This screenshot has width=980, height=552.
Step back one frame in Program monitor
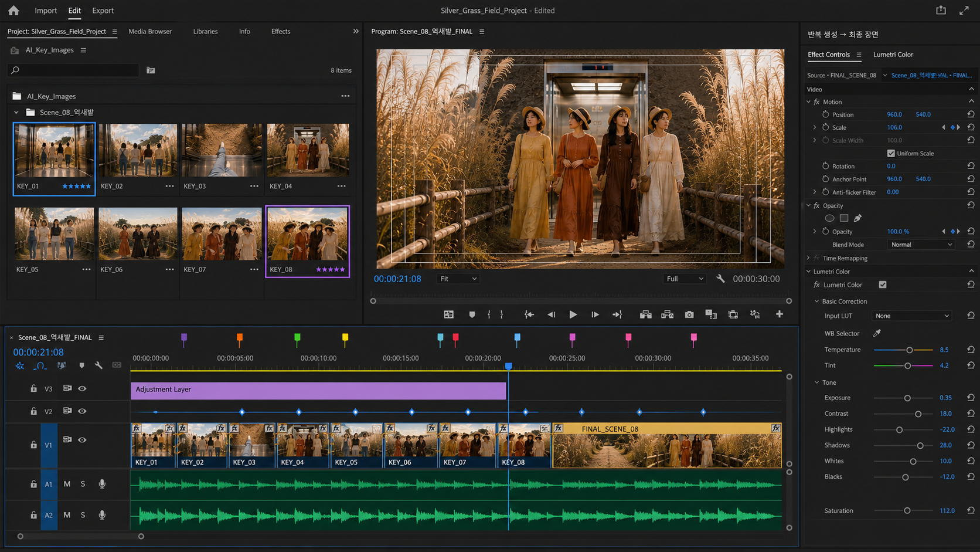[x=551, y=314]
